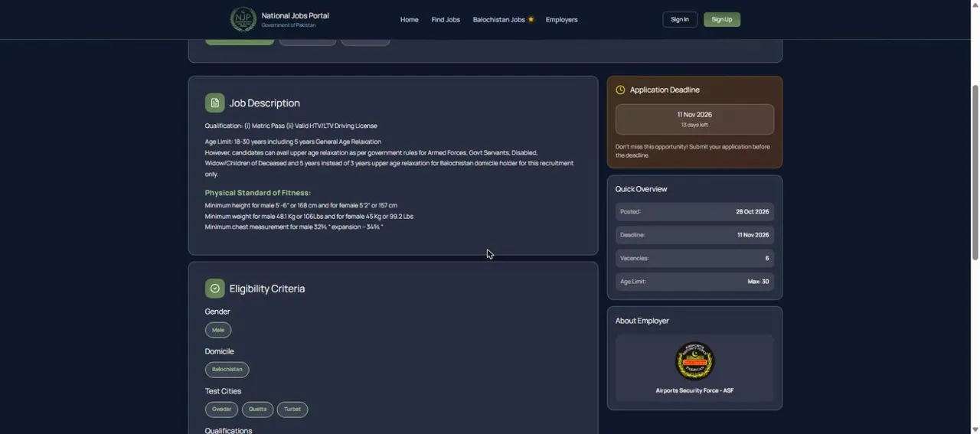The image size is (980, 434).
Task: Select the Quetta test city tag
Action: click(257, 410)
